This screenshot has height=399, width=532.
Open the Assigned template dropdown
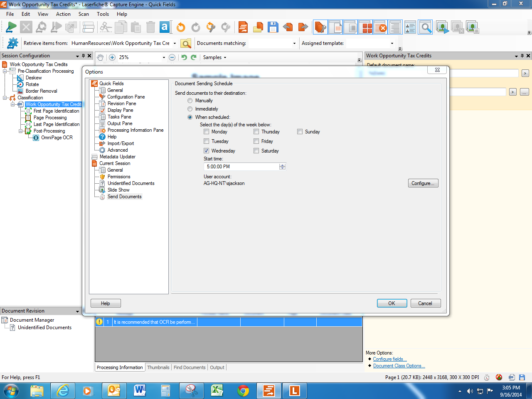[392, 43]
